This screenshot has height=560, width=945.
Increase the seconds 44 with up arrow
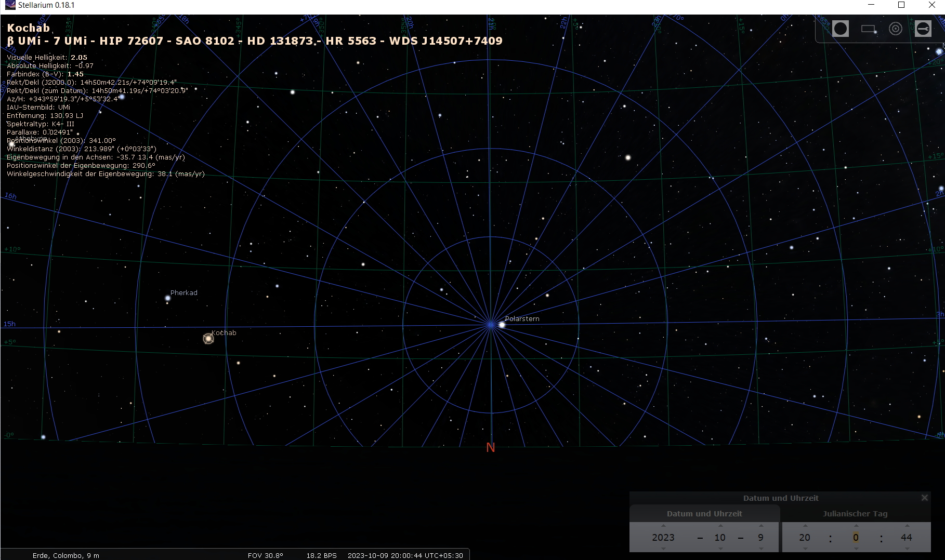click(907, 526)
